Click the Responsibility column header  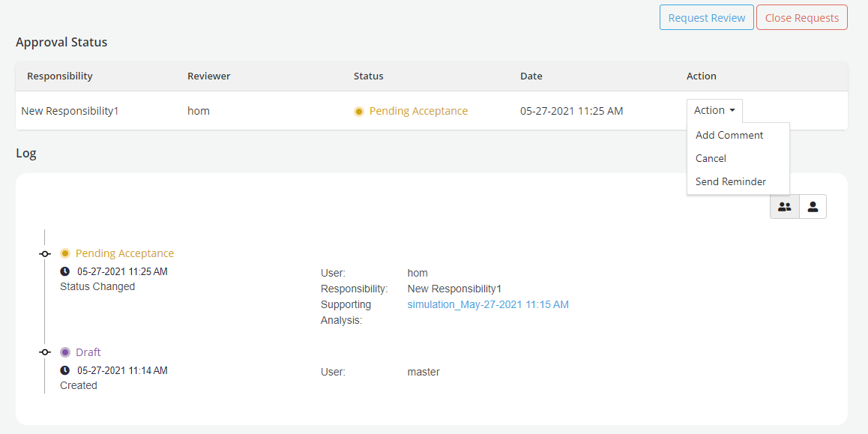pos(60,76)
